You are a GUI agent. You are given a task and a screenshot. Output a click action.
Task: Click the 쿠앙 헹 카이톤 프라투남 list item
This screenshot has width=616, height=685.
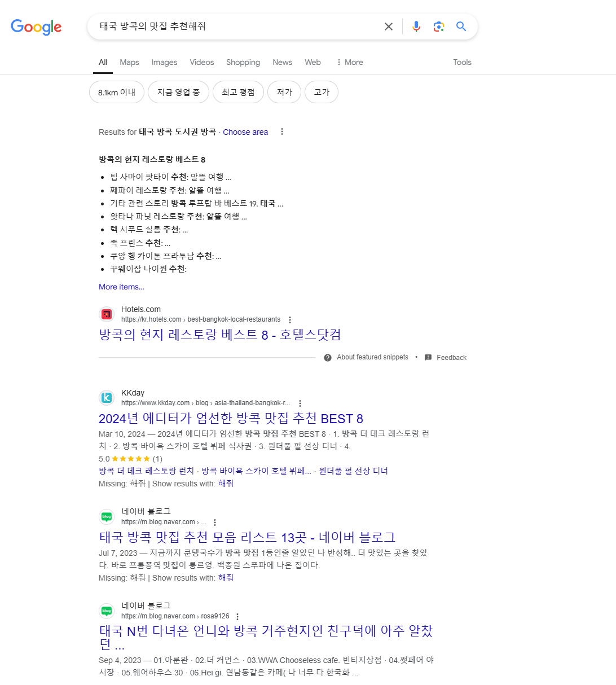166,256
